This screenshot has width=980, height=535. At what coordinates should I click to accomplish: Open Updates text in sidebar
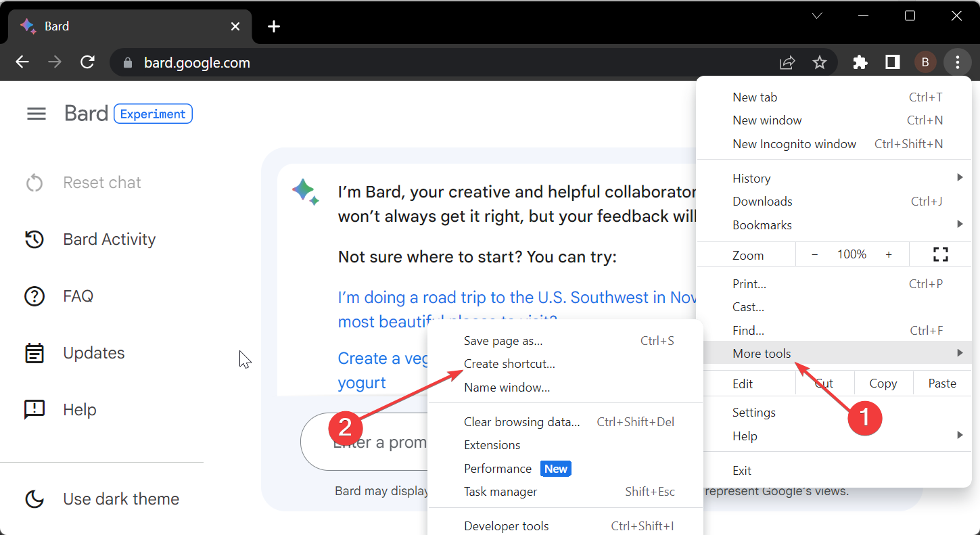click(94, 353)
